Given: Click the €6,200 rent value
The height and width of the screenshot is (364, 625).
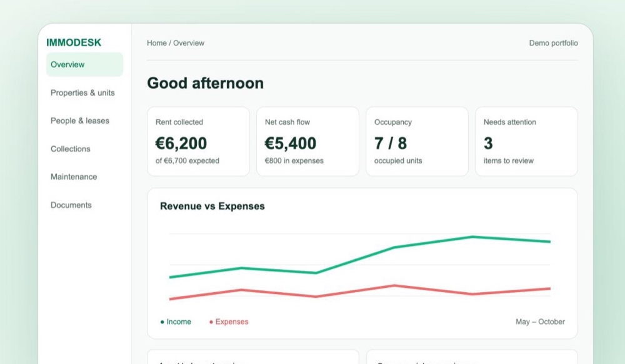Looking at the screenshot, I should click(181, 144).
